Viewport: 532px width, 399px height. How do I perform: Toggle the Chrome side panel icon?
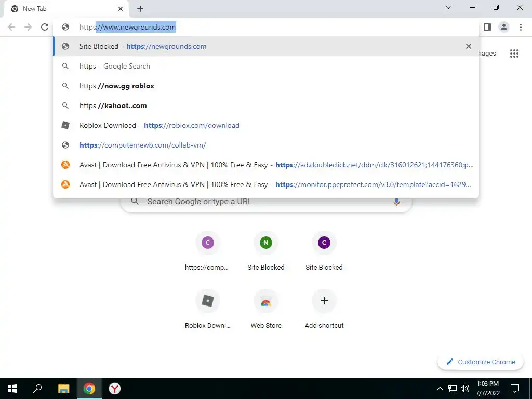coord(487,27)
